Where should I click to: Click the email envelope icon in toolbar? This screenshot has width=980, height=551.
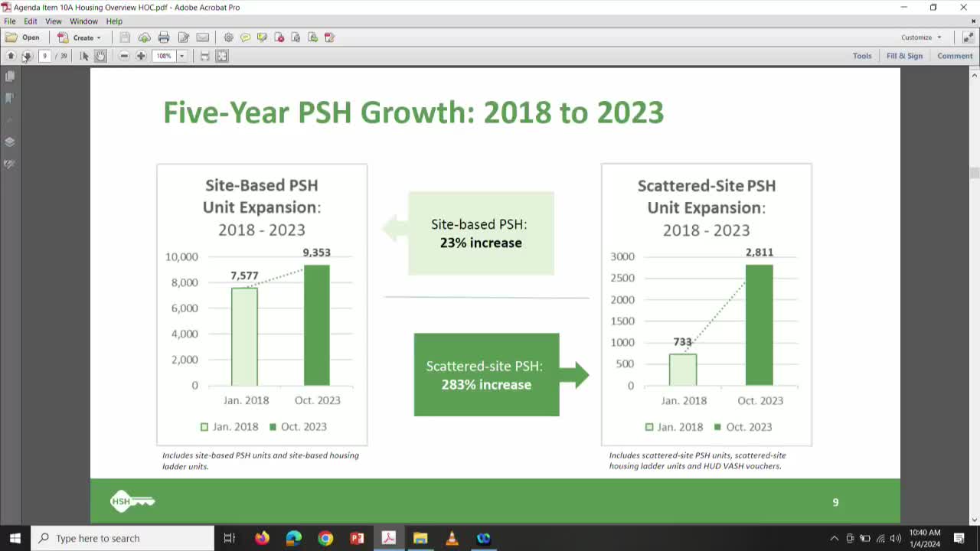(x=202, y=37)
